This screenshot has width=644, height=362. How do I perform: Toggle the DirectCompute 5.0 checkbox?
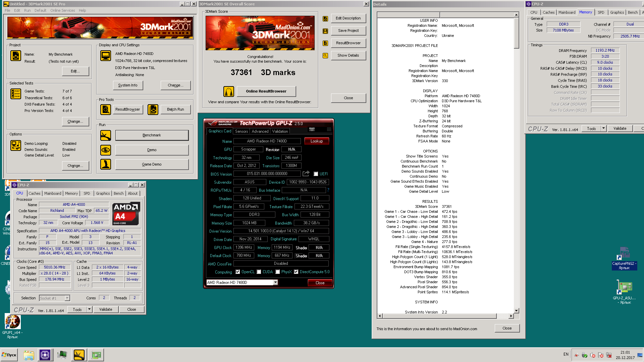point(296,272)
